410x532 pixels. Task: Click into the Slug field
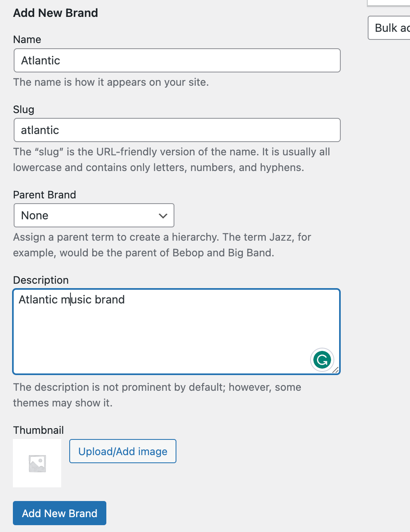point(177,130)
